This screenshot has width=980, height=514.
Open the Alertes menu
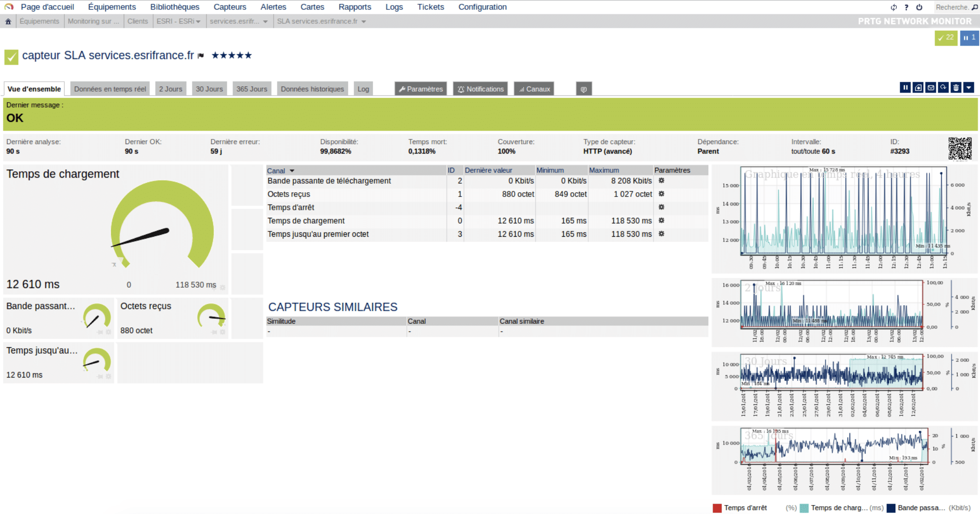point(273,7)
